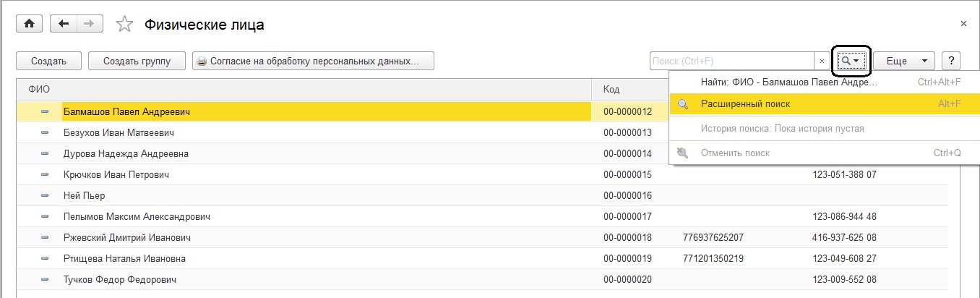This screenshot has width=980, height=298.
Task: Open the magnifier search dropdown button
Action: click(851, 61)
